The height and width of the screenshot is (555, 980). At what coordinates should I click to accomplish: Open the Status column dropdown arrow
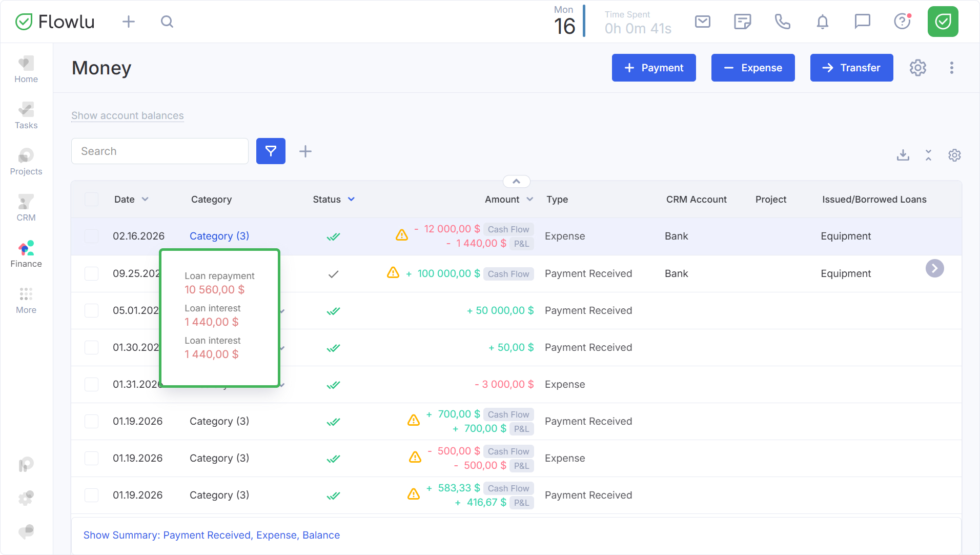tap(351, 200)
